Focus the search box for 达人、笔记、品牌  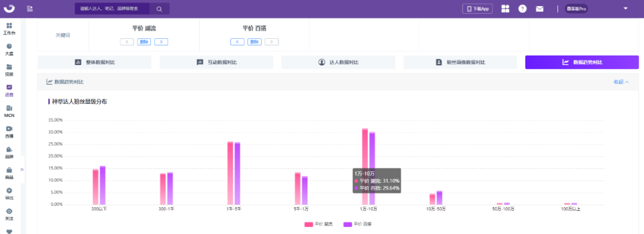113,8
